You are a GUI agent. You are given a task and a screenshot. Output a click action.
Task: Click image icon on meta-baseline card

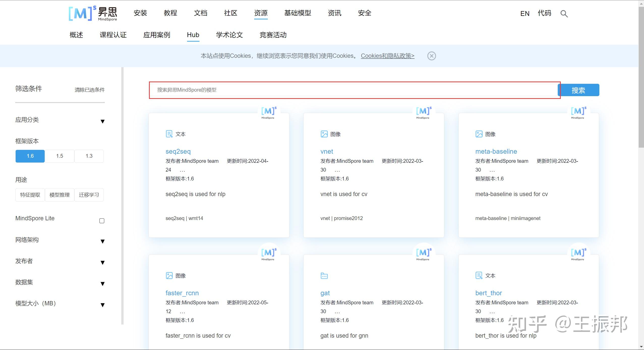pyautogui.click(x=479, y=134)
